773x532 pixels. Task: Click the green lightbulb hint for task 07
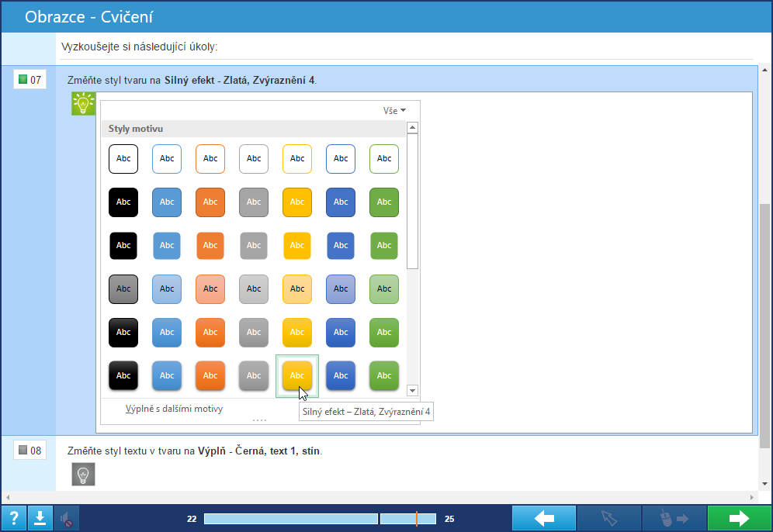coord(83,103)
